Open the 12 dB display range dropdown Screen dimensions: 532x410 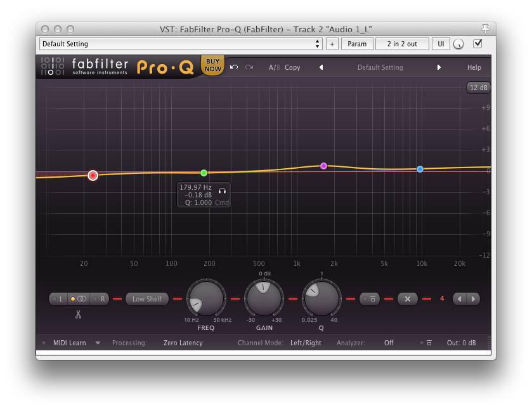point(478,88)
